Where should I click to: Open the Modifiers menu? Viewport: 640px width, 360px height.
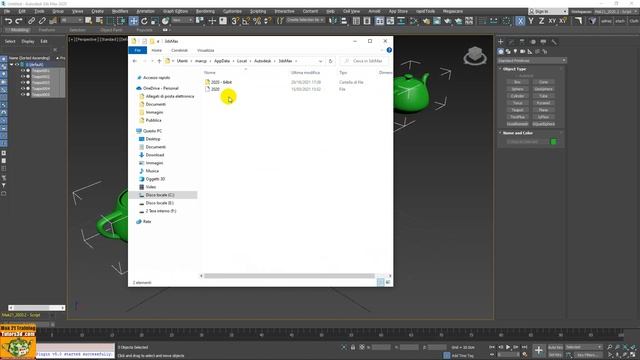click(120, 11)
